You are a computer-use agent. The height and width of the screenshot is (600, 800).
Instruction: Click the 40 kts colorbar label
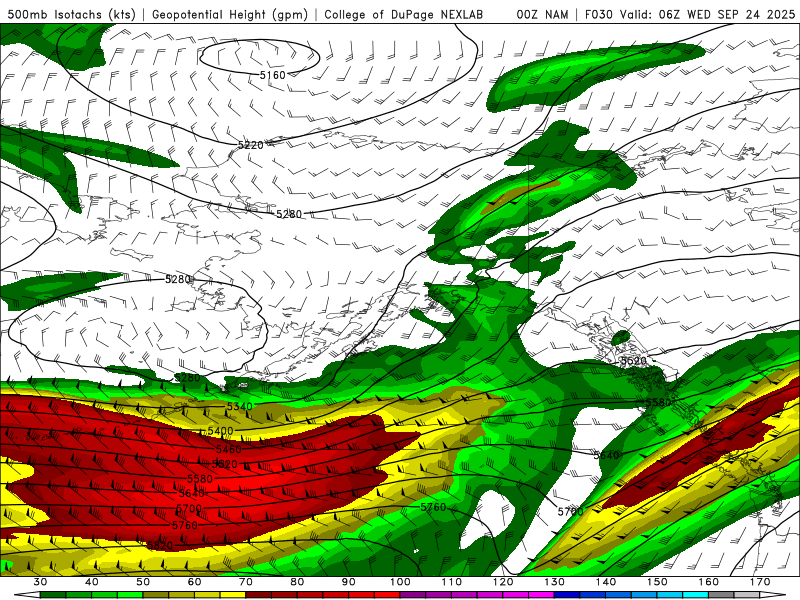pos(92,582)
